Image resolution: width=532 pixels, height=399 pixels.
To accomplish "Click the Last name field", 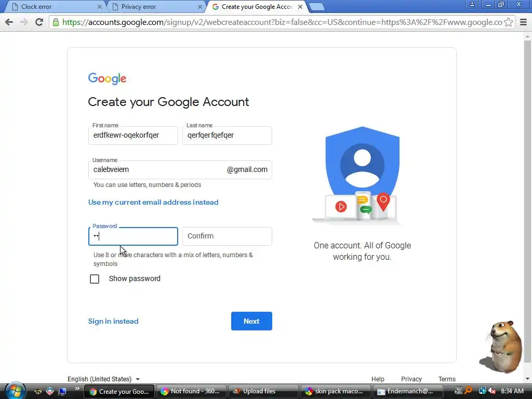I will (x=227, y=136).
